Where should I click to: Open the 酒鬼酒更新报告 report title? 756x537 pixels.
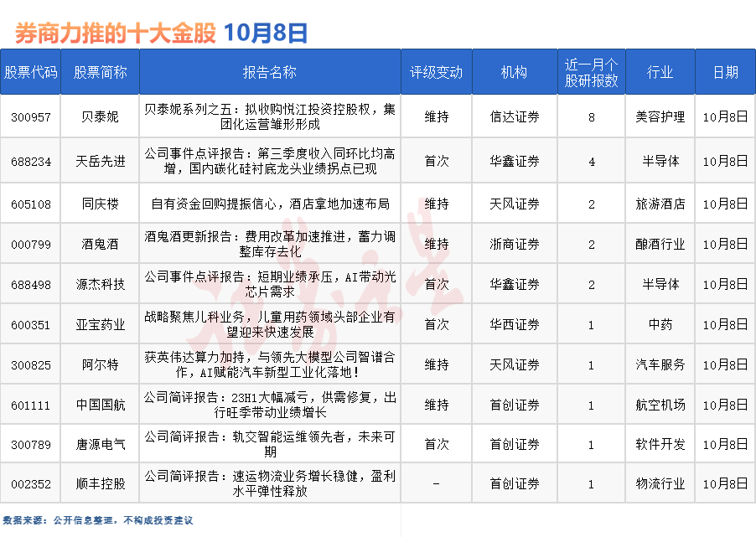point(270,244)
